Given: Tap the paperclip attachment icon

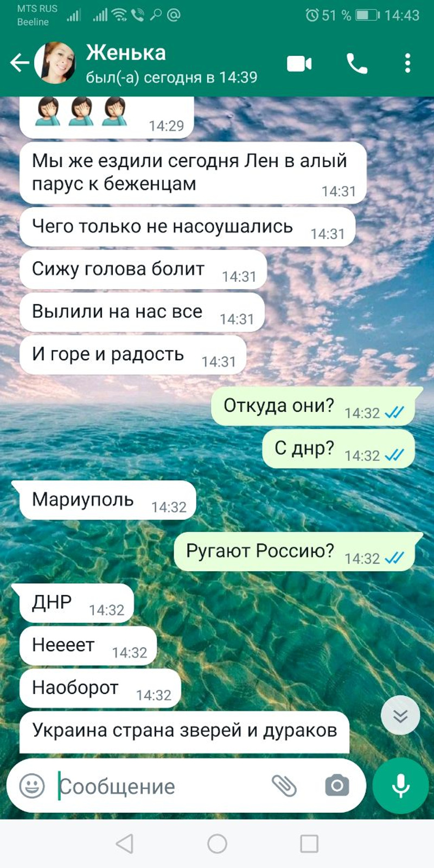Looking at the screenshot, I should coord(284,785).
